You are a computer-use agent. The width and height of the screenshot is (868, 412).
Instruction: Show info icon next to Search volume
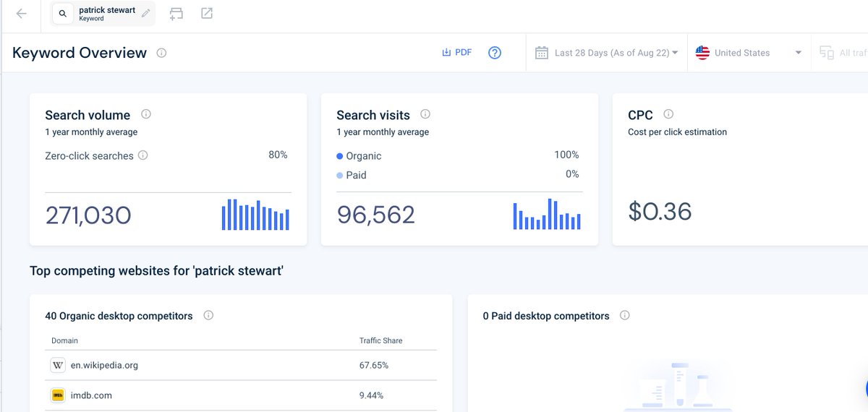pyautogui.click(x=146, y=114)
